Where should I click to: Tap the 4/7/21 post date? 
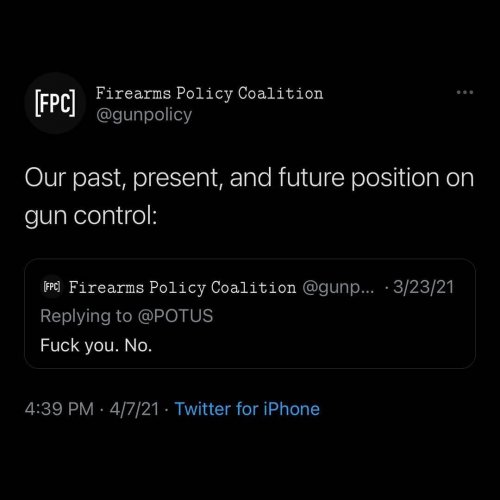pyautogui.click(x=134, y=409)
